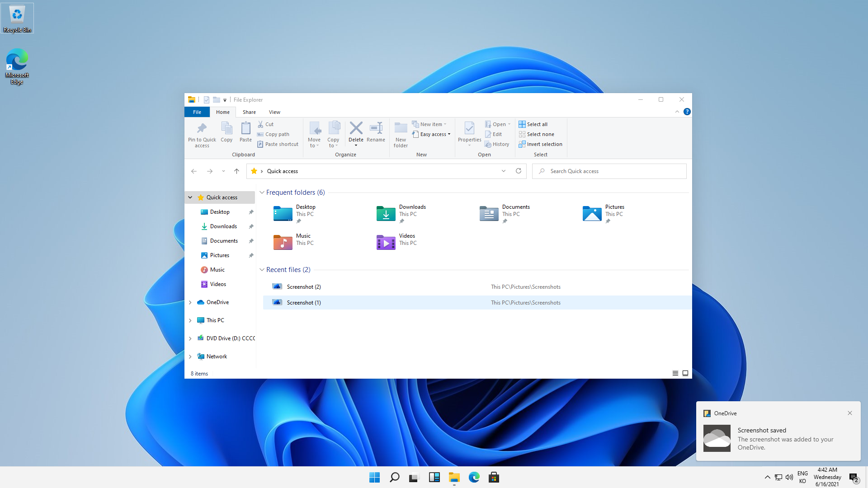Go up one folder level

[236, 171]
